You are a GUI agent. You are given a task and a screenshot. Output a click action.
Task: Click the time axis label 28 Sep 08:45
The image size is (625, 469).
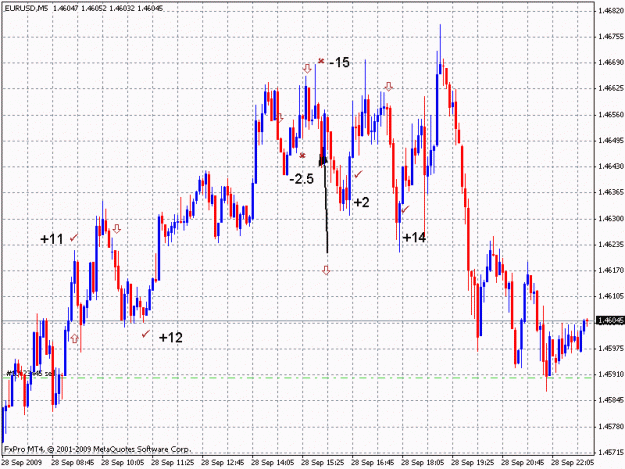[73, 463]
